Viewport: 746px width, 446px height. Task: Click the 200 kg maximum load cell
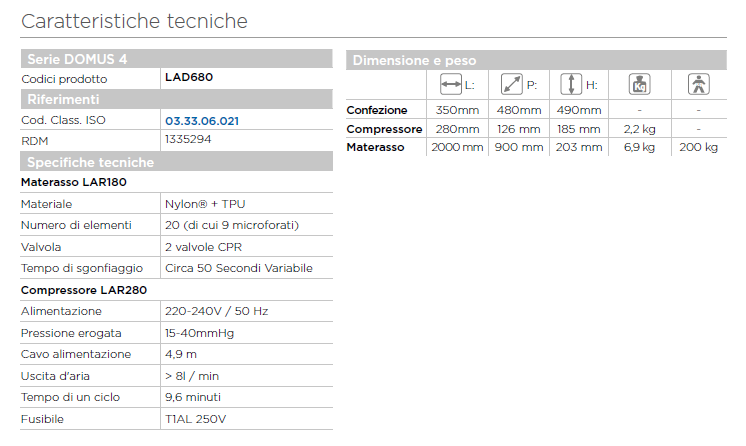pyautogui.click(x=698, y=148)
